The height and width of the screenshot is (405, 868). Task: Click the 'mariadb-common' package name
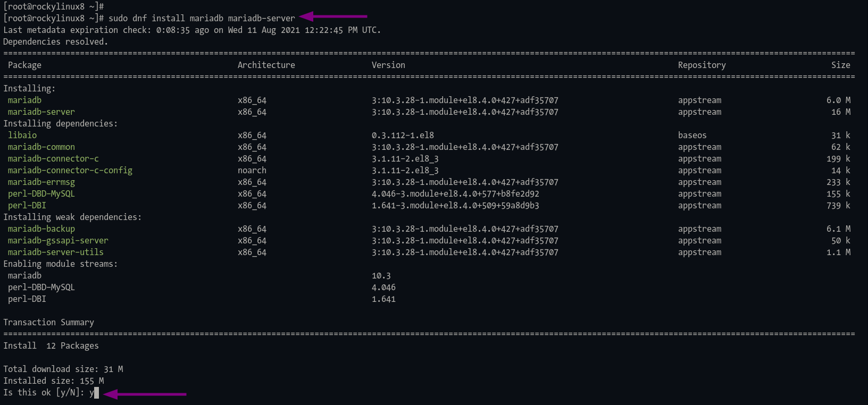(x=41, y=147)
